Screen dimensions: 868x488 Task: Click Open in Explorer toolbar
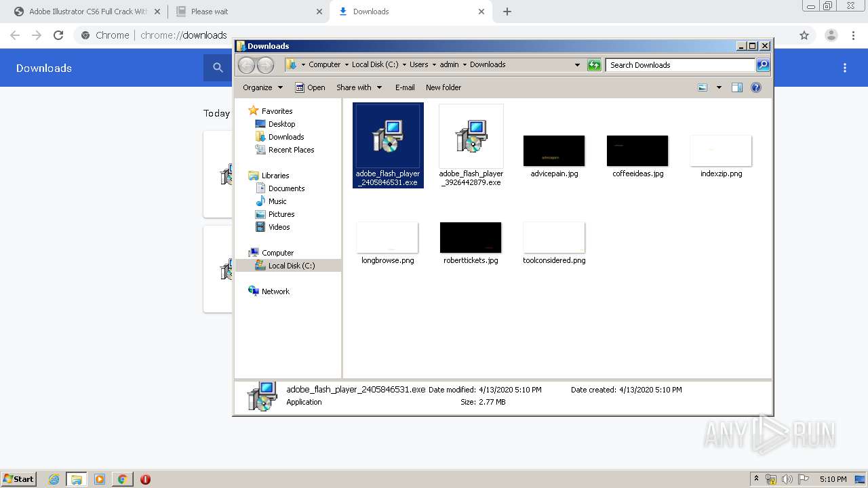(310, 87)
